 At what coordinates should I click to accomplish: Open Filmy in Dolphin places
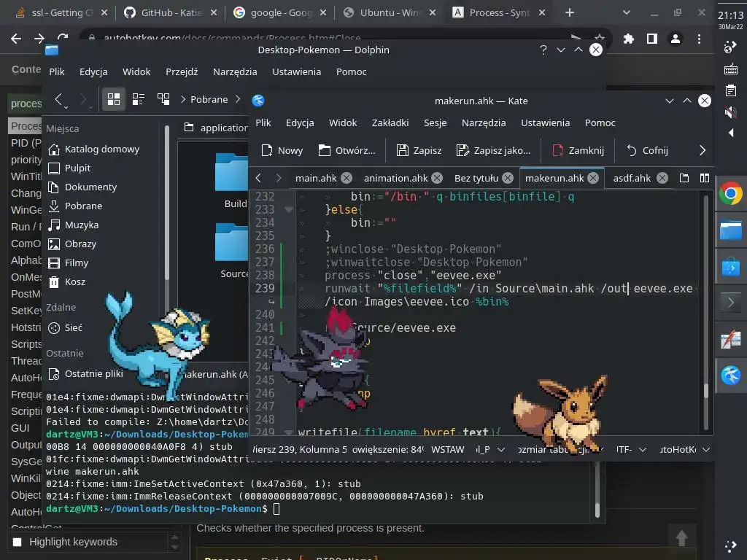(x=68, y=262)
